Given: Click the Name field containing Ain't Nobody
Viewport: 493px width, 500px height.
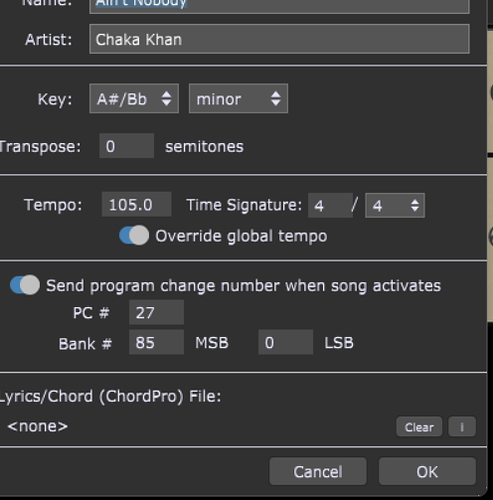Looking at the screenshot, I should [x=279, y=5].
